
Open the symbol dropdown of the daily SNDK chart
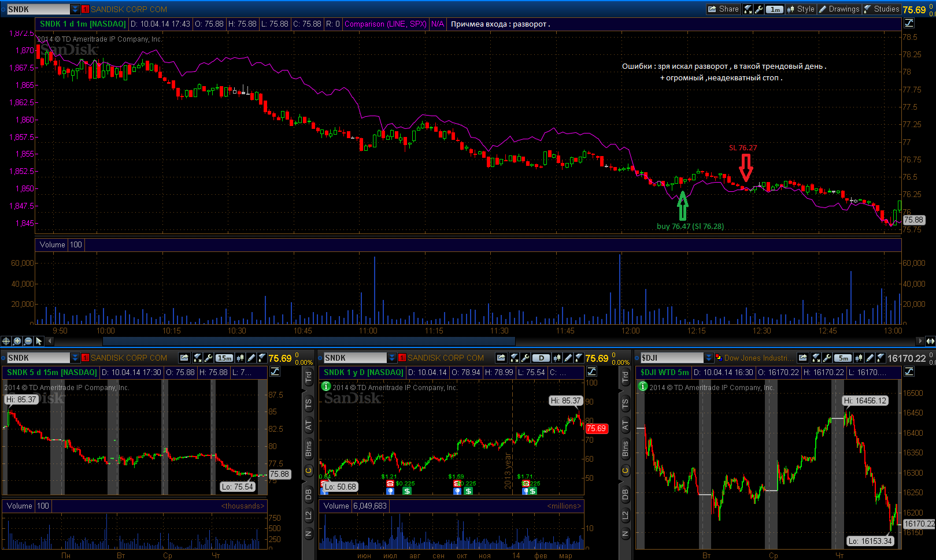click(x=392, y=358)
